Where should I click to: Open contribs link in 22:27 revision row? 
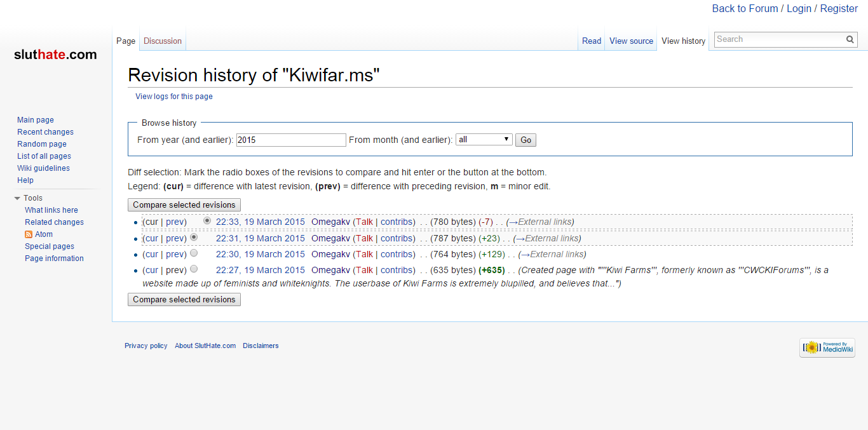pos(397,270)
